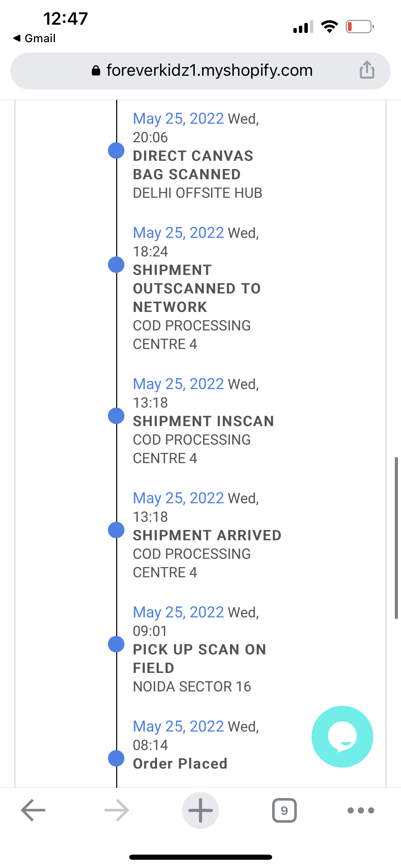
Task: Go back to previous page
Action: (x=33, y=810)
